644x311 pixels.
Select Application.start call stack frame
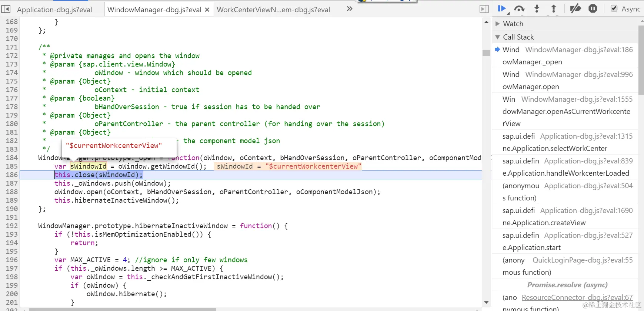[x=565, y=241]
